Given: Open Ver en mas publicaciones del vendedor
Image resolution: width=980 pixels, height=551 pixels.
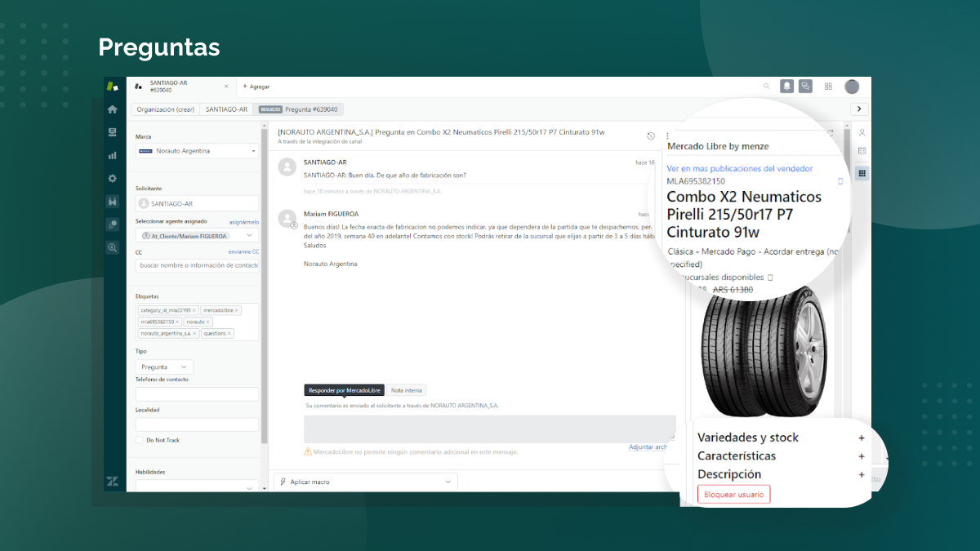Looking at the screenshot, I should [740, 168].
